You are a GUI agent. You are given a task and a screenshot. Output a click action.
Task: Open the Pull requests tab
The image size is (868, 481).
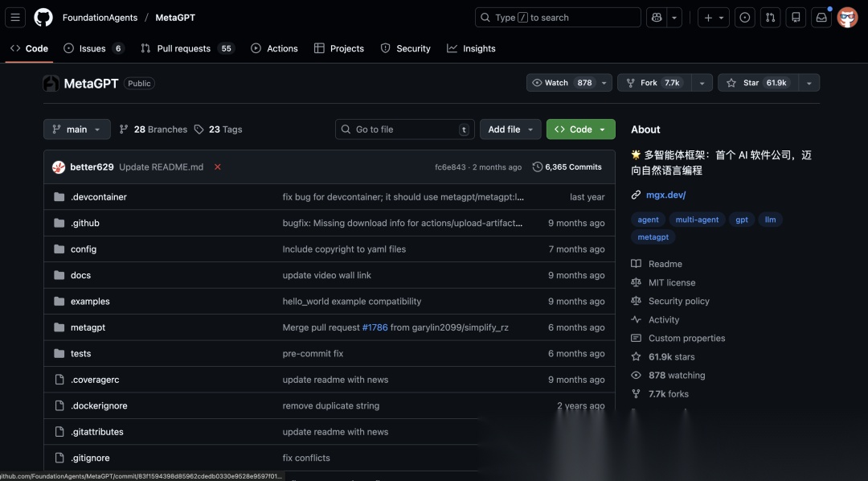pos(187,48)
